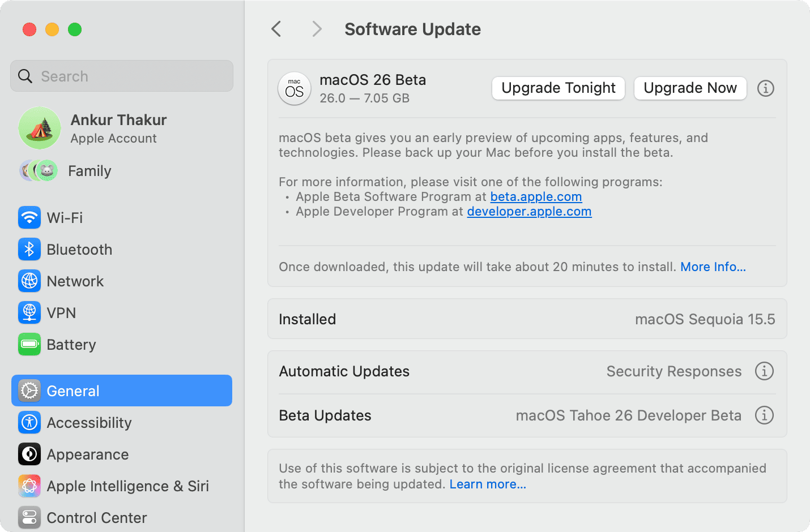Open info for macOS 26 Beta update

[765, 88]
